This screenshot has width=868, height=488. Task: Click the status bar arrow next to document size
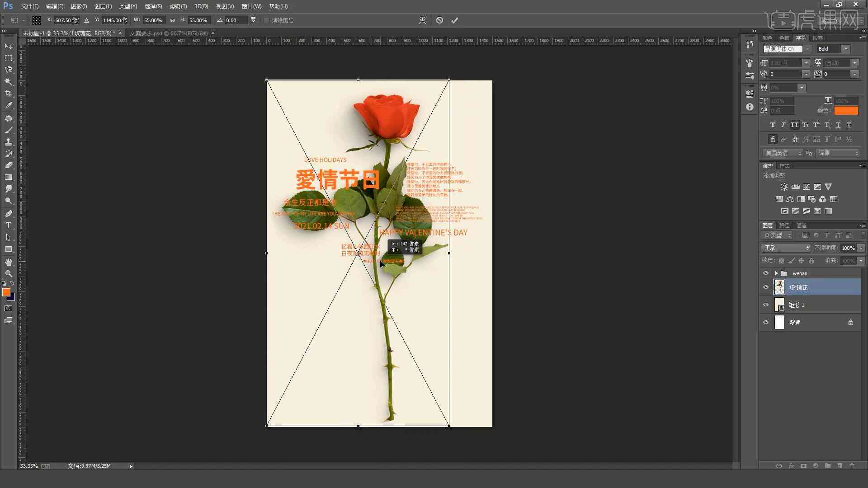click(x=131, y=466)
